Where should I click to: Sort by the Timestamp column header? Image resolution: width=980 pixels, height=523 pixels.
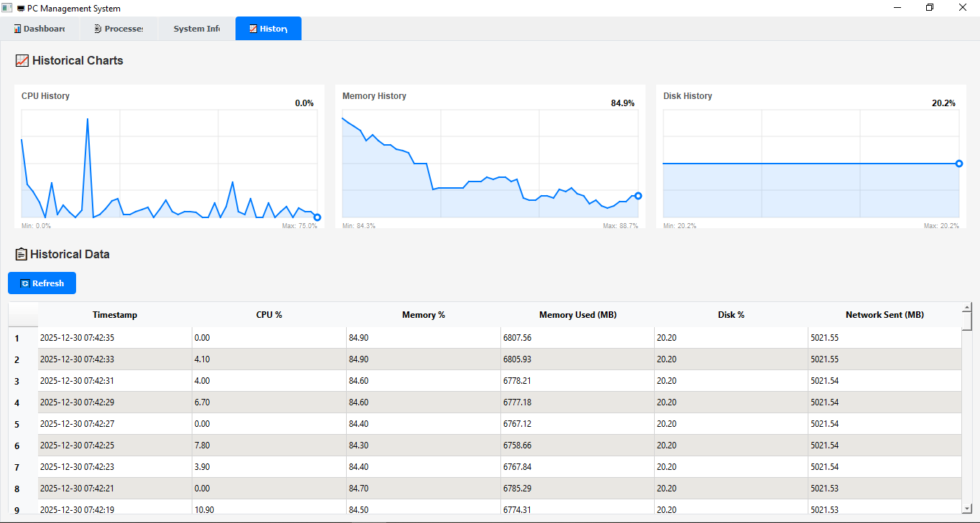coord(115,315)
